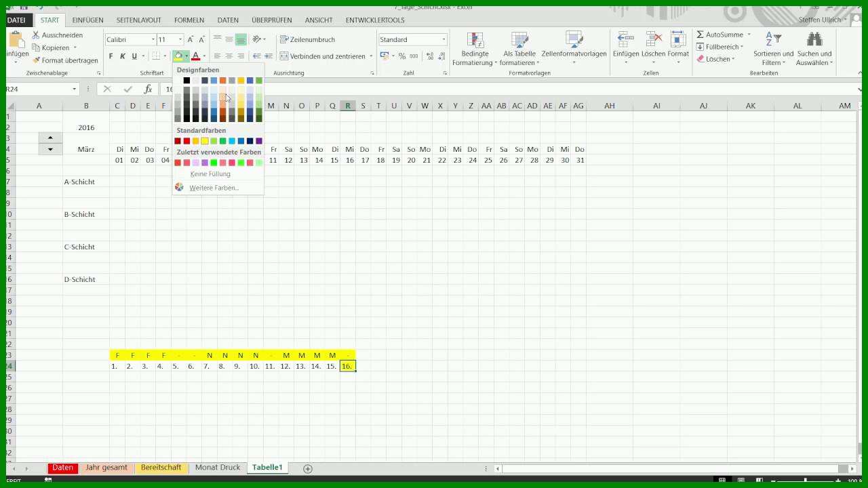
Task: Switch to FORMELN ribbon tab
Action: [189, 20]
